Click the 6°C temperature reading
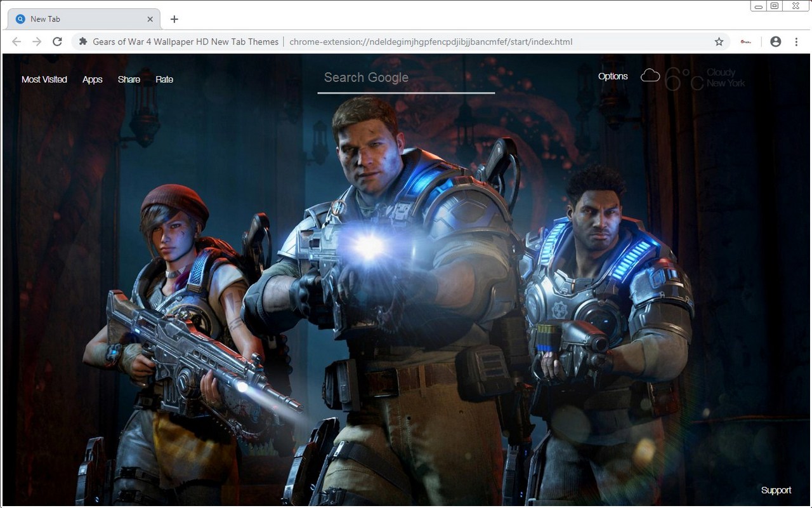Screen dimensions: 812x508 (684, 81)
